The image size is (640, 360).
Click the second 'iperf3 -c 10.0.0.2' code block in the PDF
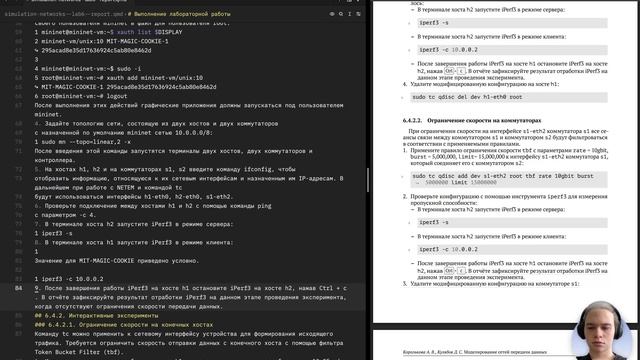click(x=512, y=249)
